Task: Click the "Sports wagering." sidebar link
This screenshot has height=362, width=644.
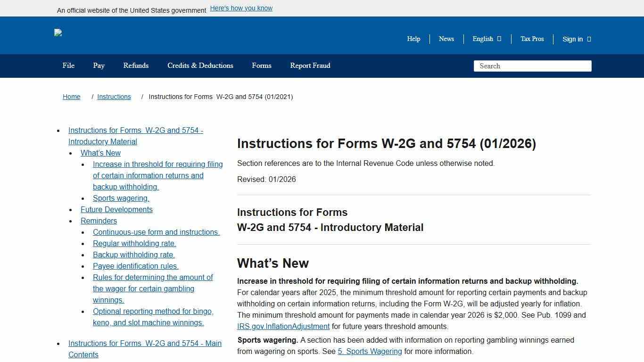Action: pos(121,198)
